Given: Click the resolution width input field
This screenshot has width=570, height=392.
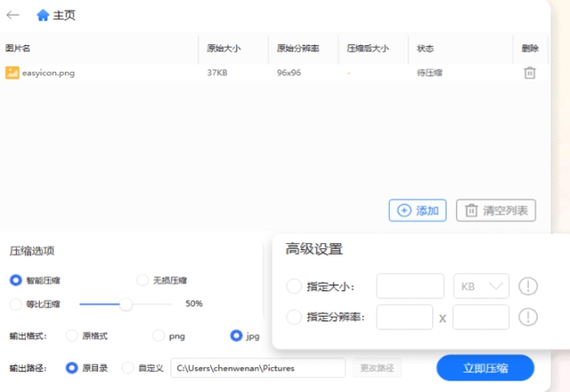Looking at the screenshot, I should pyautogui.click(x=405, y=318).
